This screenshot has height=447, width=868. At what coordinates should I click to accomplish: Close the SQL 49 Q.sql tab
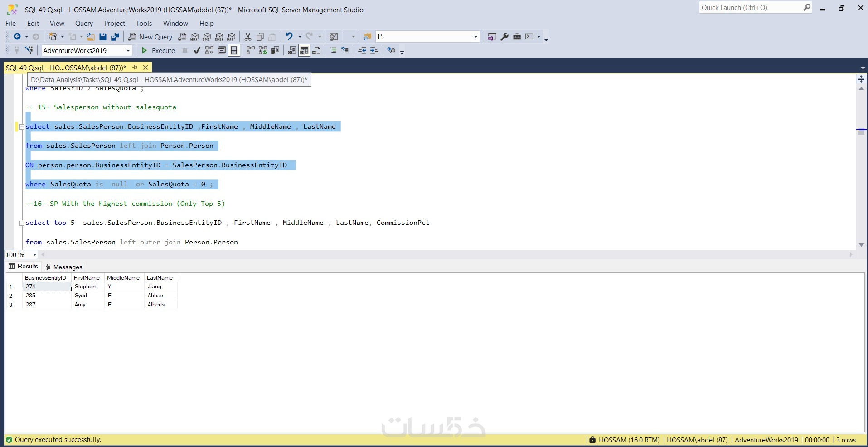point(145,68)
